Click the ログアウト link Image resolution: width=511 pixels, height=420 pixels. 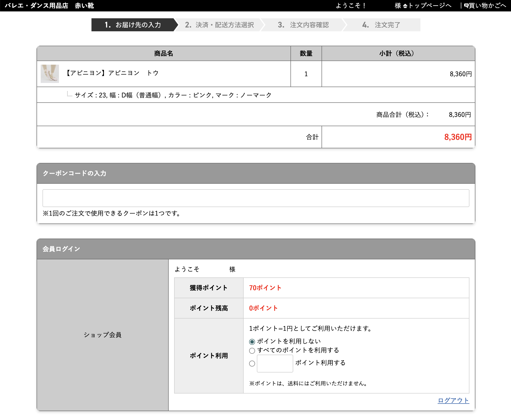point(453,400)
